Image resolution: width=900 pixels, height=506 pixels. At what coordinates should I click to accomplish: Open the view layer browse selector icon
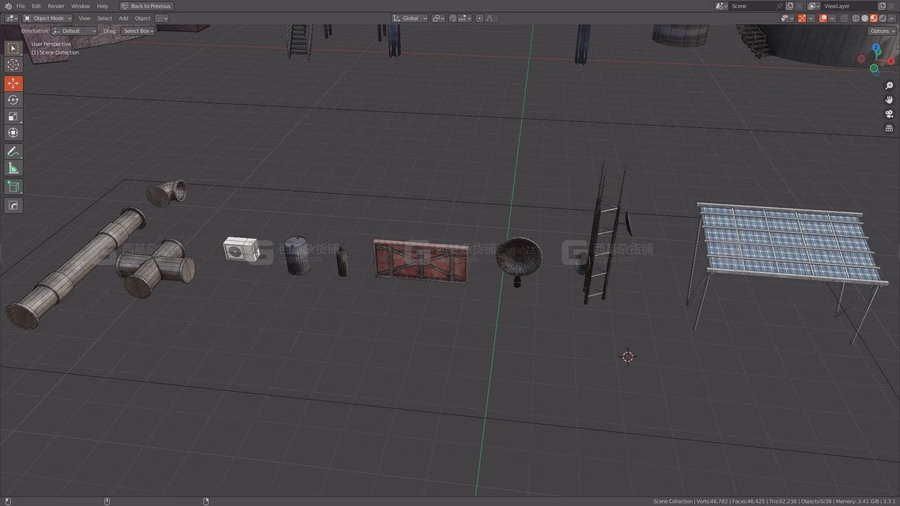(814, 6)
